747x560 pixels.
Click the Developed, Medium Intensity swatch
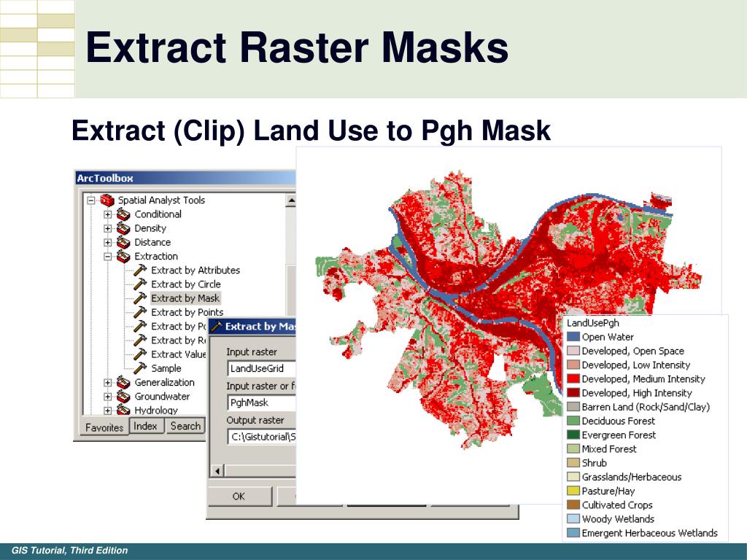point(573,379)
